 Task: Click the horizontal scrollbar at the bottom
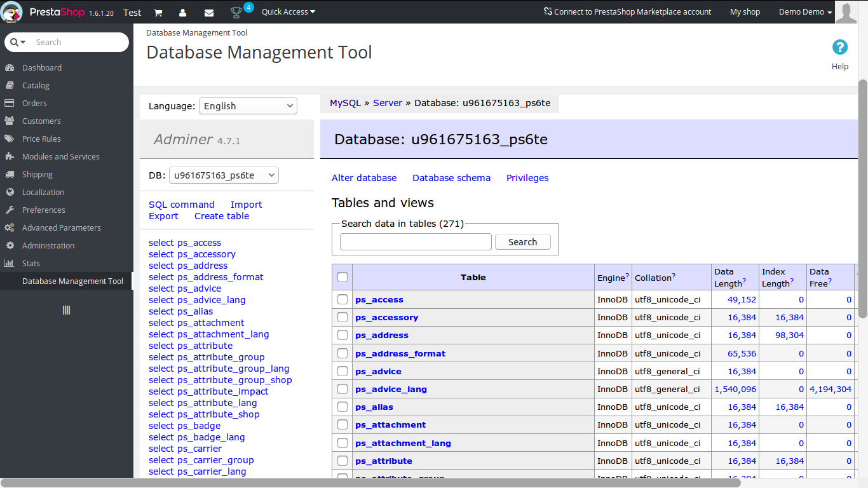click(370, 483)
